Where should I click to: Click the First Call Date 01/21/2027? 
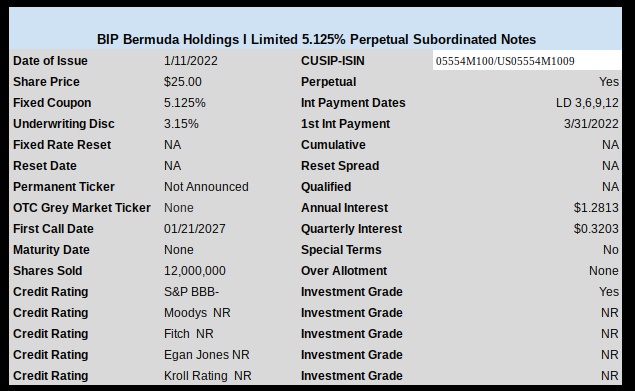point(194,229)
